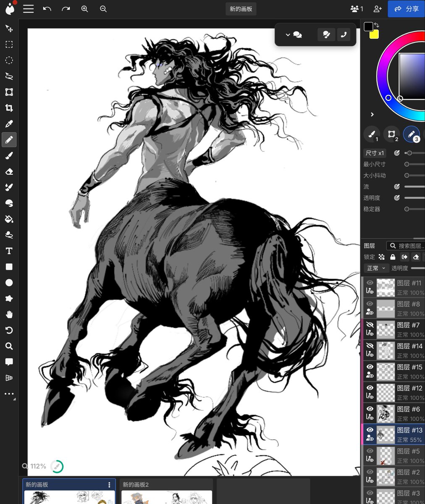The width and height of the screenshot is (425, 504).
Task: Select the transform tool
Action: (9, 92)
